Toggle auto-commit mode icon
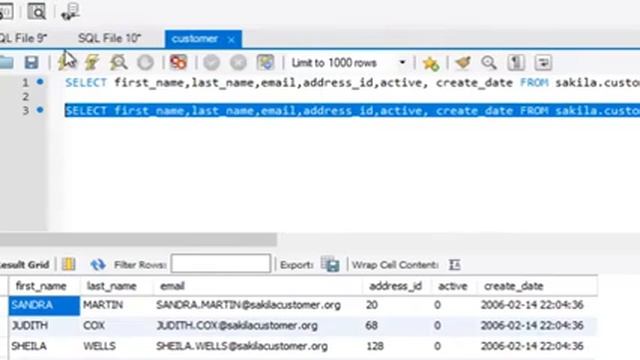Viewport: 640px width, 360px height. point(265,62)
